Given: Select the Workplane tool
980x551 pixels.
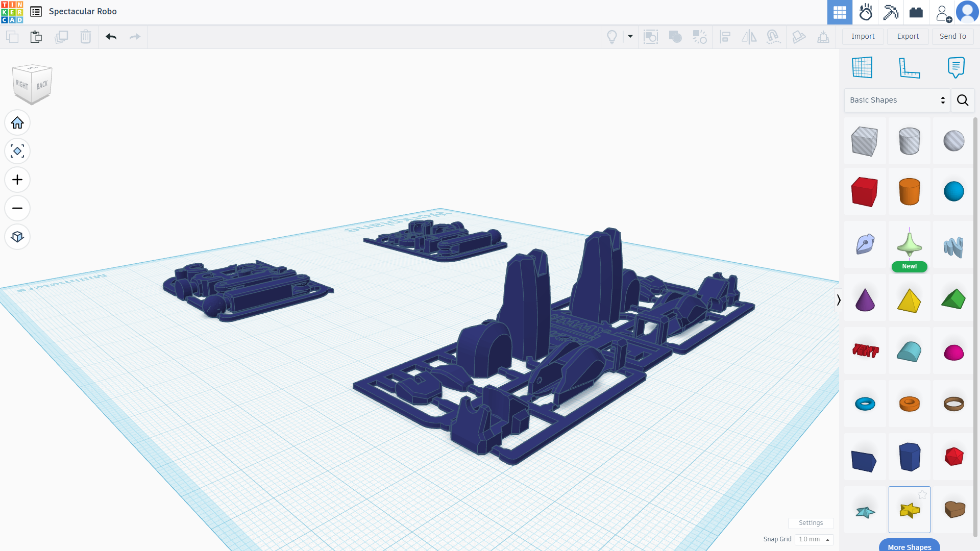Looking at the screenshot, I should [x=862, y=67].
